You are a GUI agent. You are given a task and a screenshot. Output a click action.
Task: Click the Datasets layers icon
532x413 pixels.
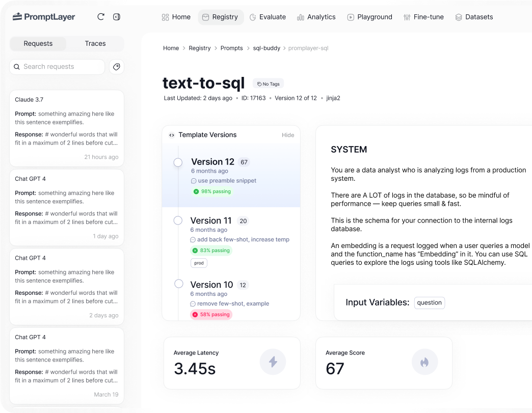coord(459,17)
